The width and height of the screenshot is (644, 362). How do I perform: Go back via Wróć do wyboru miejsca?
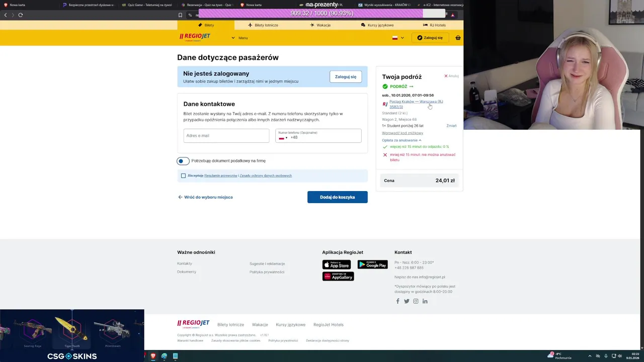click(x=205, y=197)
